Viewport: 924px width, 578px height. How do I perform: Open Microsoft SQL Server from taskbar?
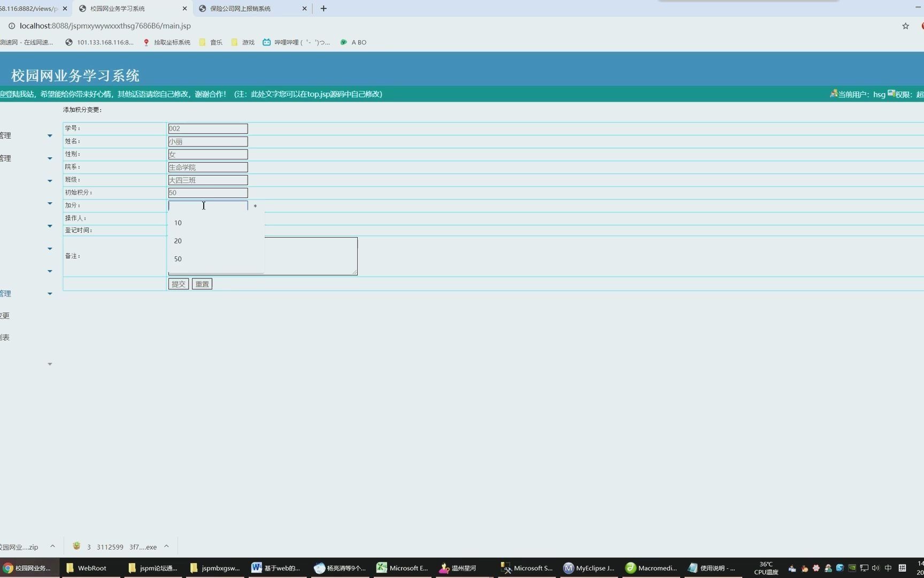(x=527, y=568)
